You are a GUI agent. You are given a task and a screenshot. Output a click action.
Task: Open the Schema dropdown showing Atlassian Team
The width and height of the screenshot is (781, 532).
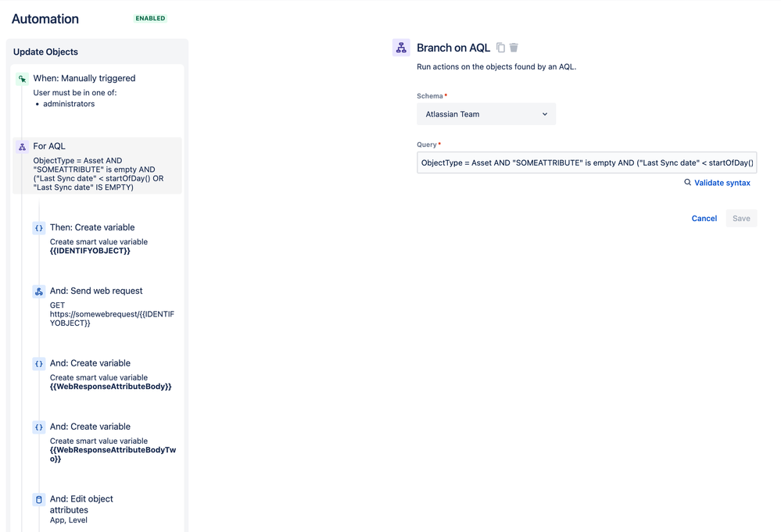point(486,113)
